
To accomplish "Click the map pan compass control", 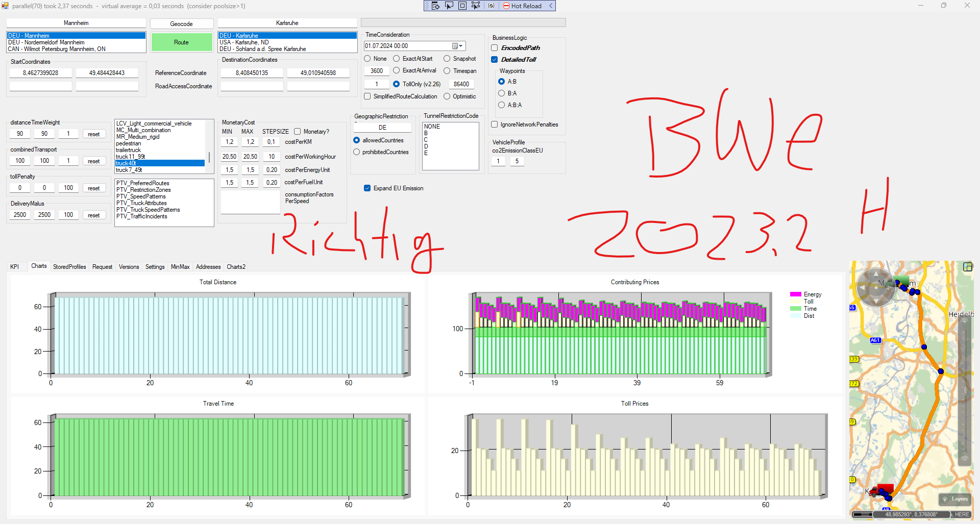I will click(875, 287).
